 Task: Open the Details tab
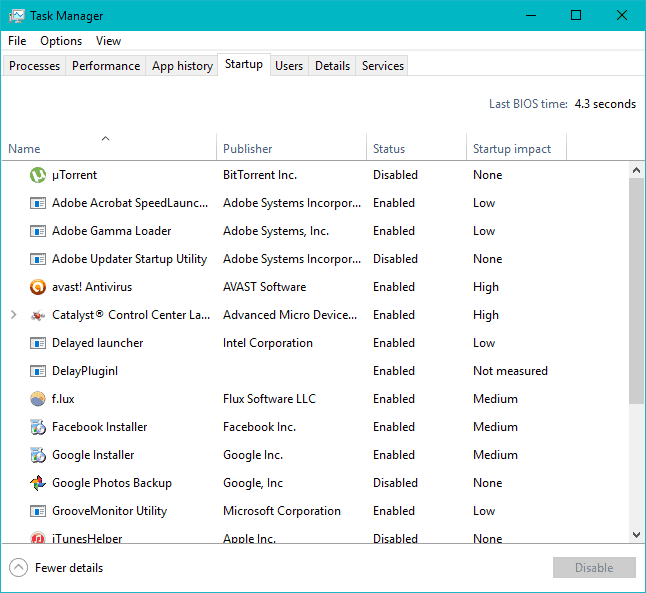click(x=332, y=66)
